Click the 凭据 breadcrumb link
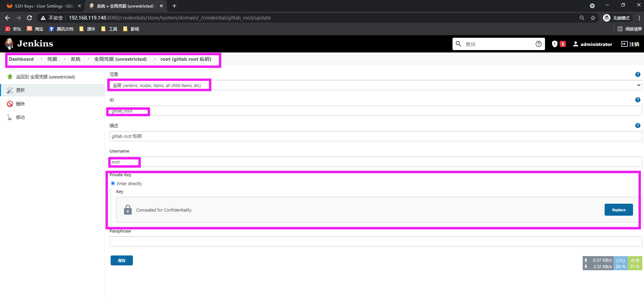The height and width of the screenshot is (299, 644). click(52, 59)
